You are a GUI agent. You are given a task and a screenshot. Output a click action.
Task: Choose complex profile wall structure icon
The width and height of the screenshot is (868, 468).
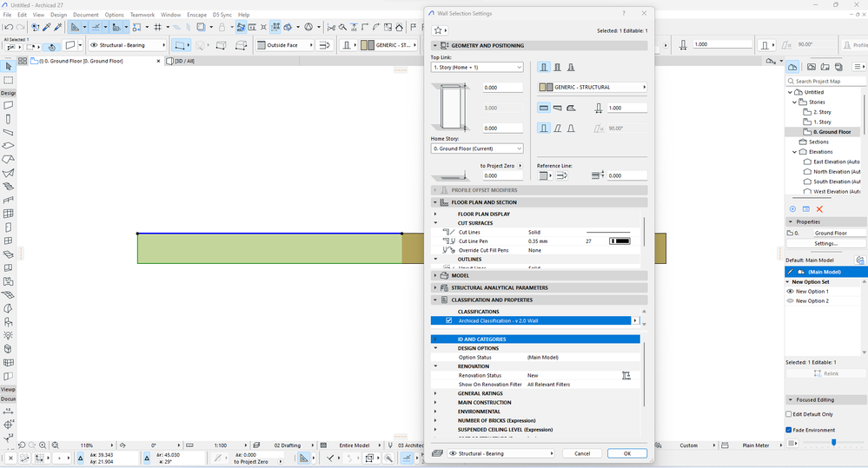click(571, 68)
